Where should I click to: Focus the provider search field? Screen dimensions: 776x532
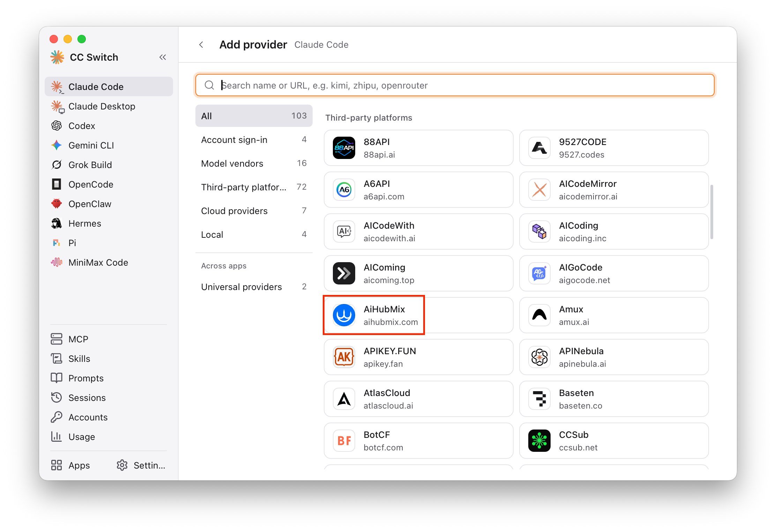pos(455,85)
